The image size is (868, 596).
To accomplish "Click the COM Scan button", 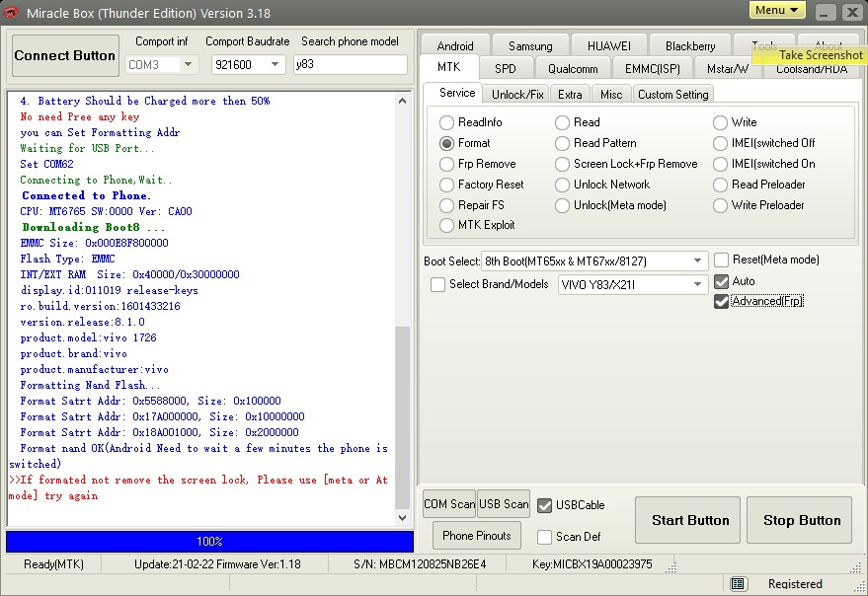I will (x=449, y=504).
